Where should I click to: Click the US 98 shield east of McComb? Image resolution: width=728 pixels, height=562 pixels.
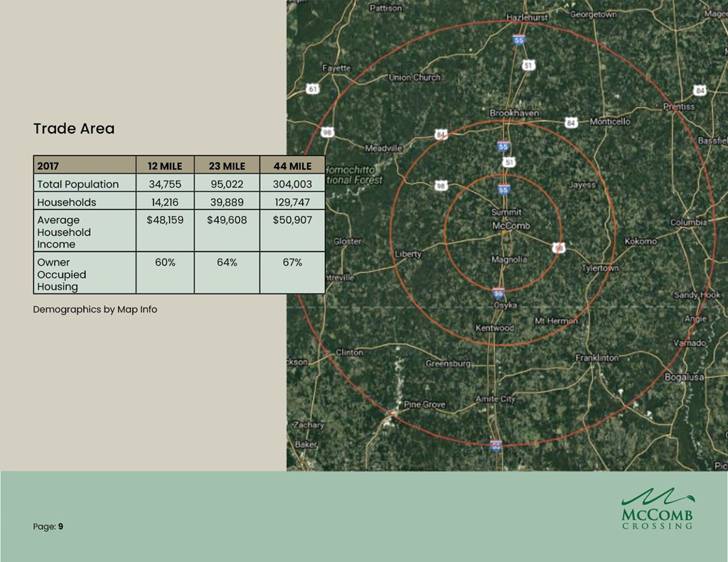click(560, 248)
